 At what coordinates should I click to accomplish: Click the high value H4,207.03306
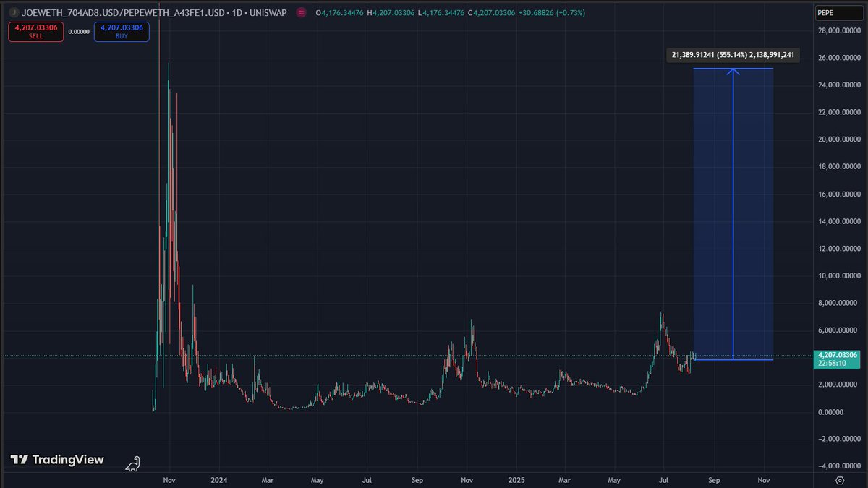391,13
